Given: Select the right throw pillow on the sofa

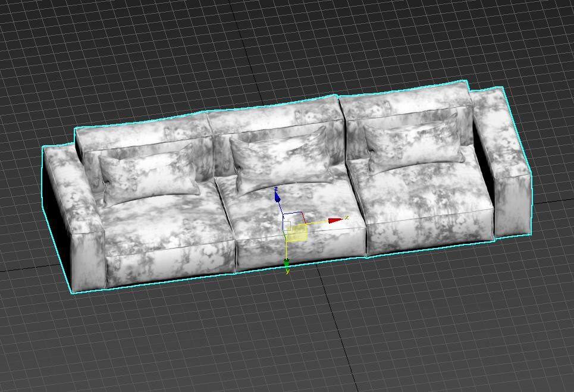Looking at the screenshot, I should pos(413,143).
